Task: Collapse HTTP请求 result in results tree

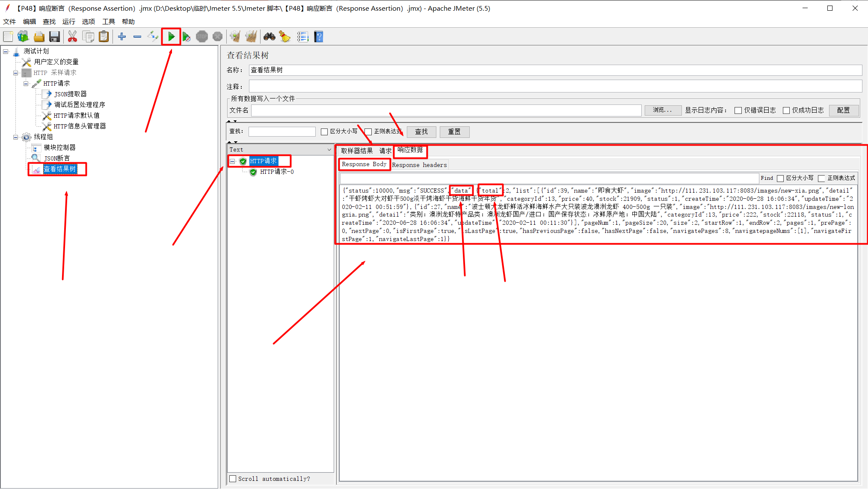Action: pyautogui.click(x=232, y=161)
